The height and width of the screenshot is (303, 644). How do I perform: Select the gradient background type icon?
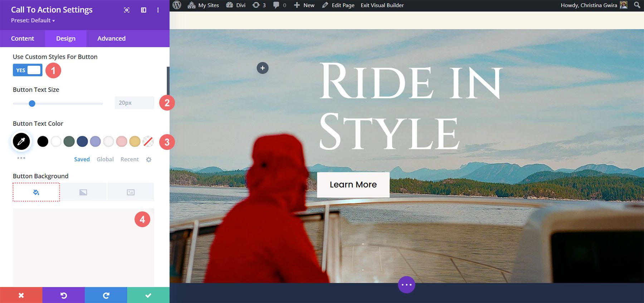83,192
